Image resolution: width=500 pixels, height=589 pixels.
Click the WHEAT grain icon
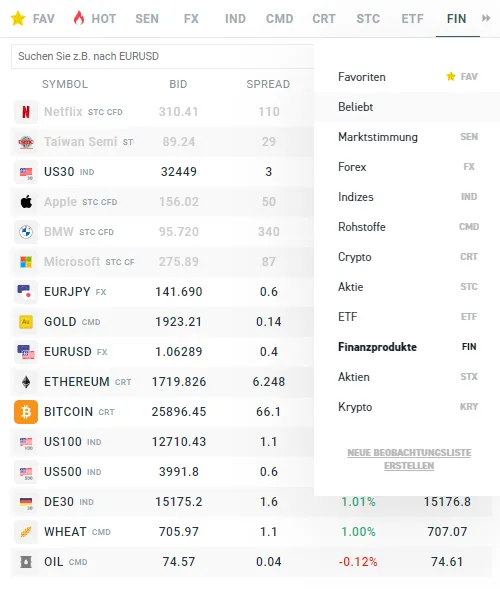26,532
